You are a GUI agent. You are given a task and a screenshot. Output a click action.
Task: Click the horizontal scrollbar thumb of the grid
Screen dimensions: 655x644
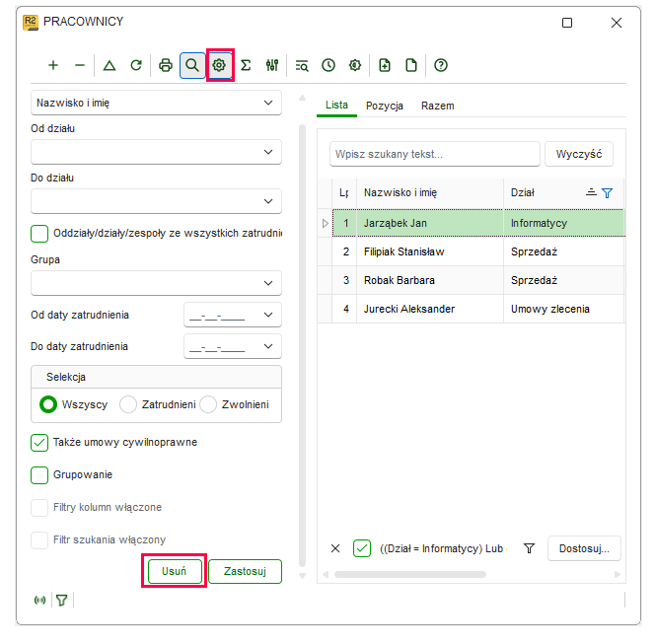point(409,575)
